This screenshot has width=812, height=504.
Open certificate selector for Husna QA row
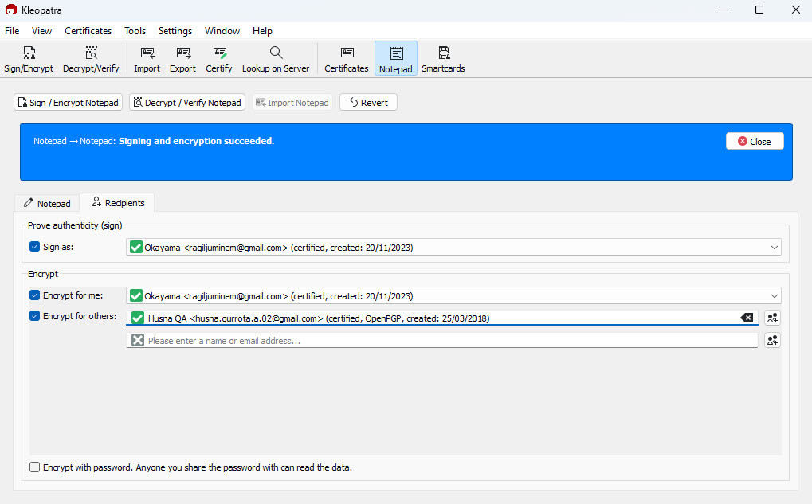pyautogui.click(x=772, y=318)
